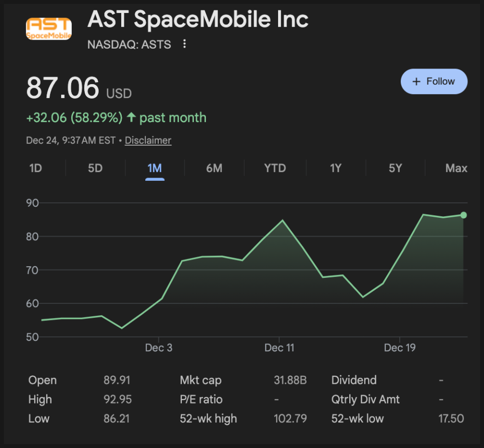This screenshot has height=448, width=484.
Task: Open the three-dot more options menu
Action: (x=184, y=45)
